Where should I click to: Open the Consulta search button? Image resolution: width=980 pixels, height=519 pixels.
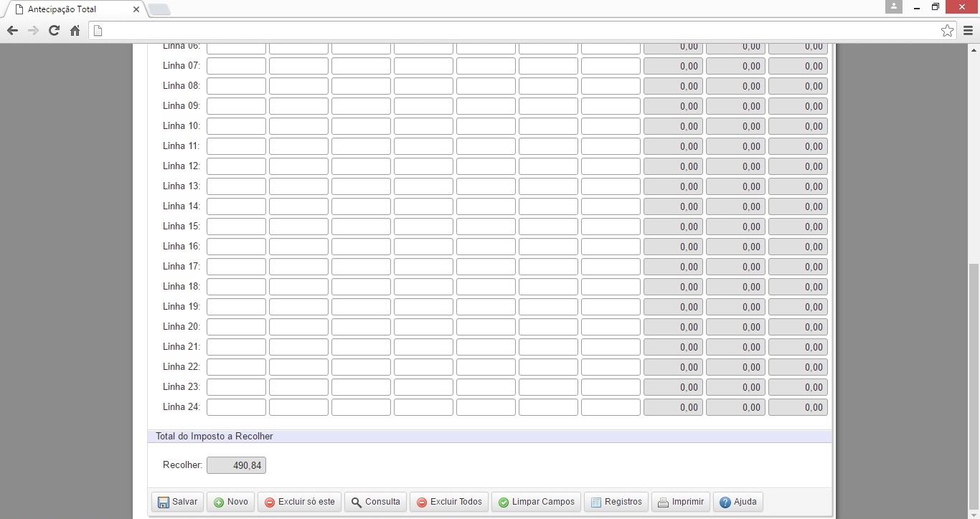(x=375, y=502)
